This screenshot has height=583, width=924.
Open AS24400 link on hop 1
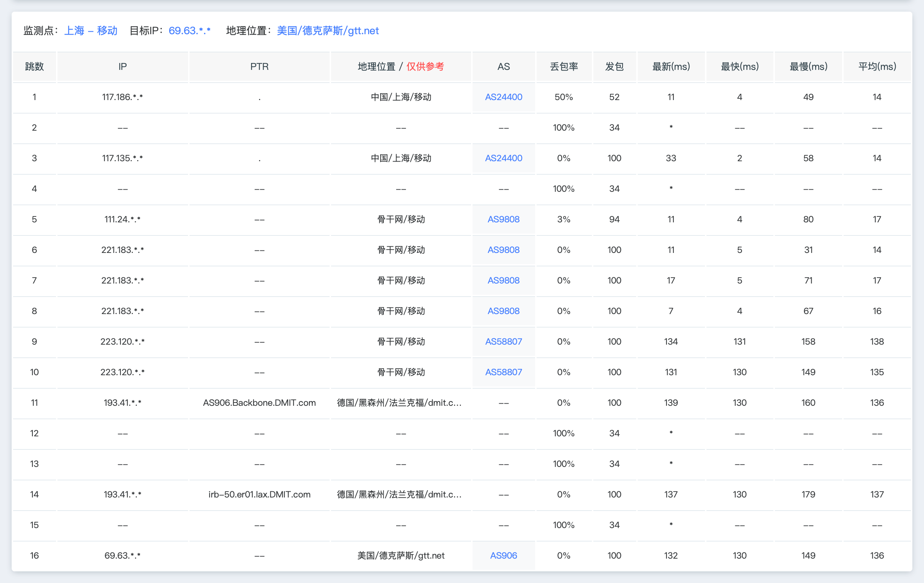pyautogui.click(x=503, y=97)
